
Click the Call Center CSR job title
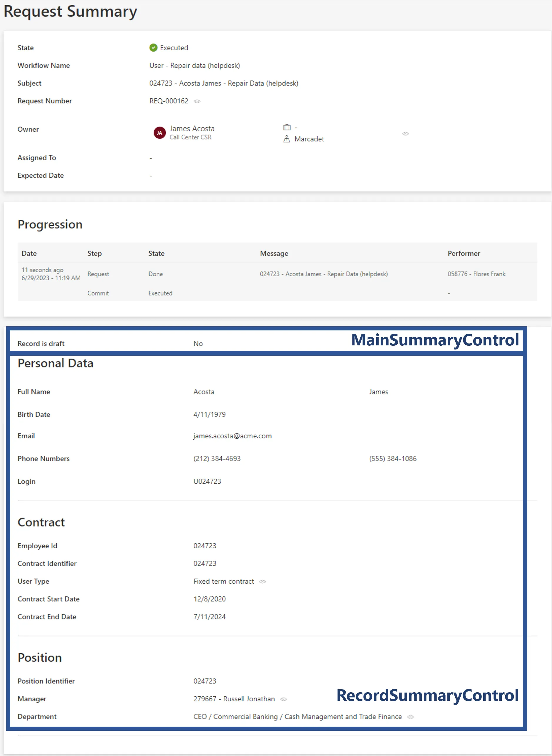pyautogui.click(x=190, y=137)
